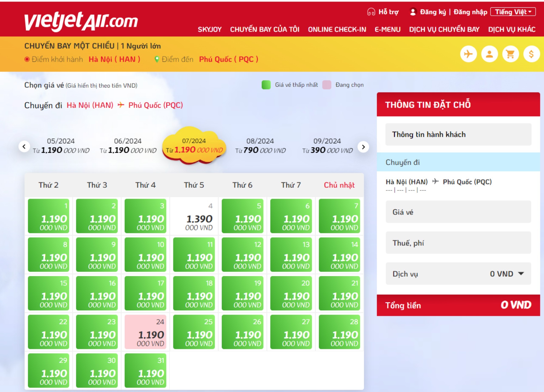This screenshot has height=392, width=544.
Task: Click the Đăng nhập link
Action: (x=470, y=12)
